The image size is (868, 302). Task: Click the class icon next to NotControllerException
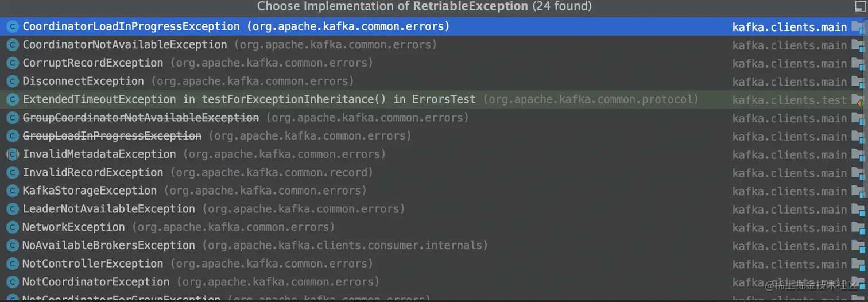click(13, 264)
